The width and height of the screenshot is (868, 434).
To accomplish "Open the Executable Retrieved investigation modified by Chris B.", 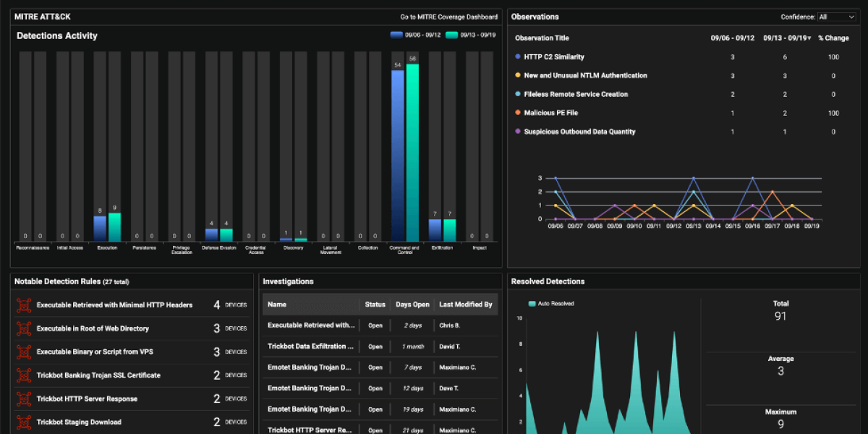I will click(x=311, y=325).
